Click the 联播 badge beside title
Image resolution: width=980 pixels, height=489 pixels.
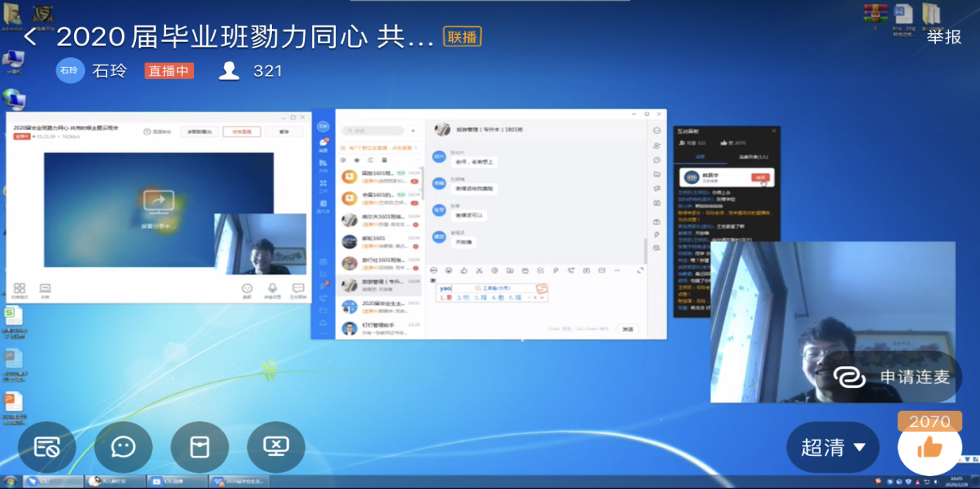coord(462,36)
